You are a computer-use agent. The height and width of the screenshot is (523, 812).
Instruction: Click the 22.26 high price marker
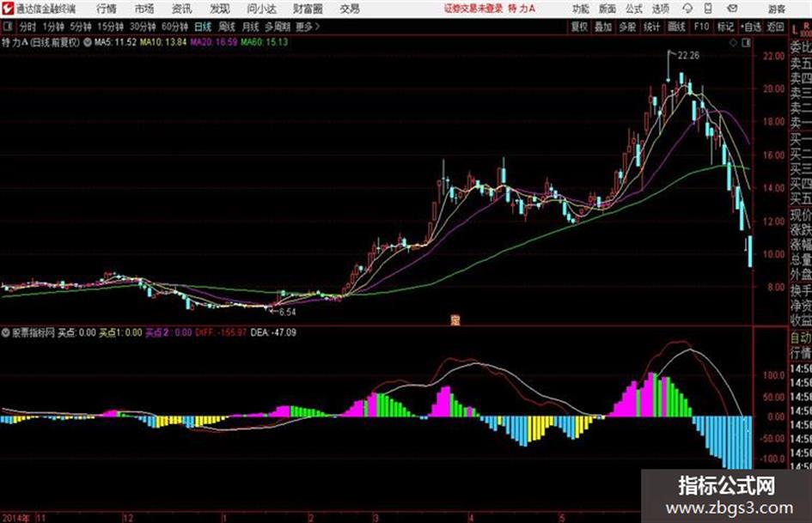pos(688,56)
